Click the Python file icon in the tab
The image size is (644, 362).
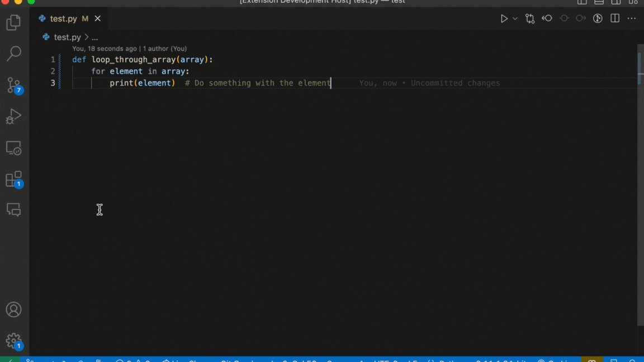click(x=42, y=18)
